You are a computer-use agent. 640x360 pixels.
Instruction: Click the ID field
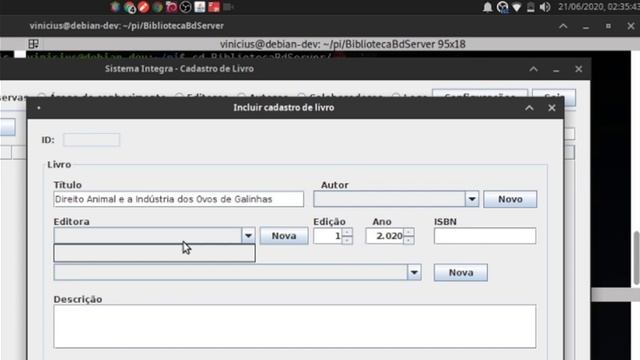point(91,140)
